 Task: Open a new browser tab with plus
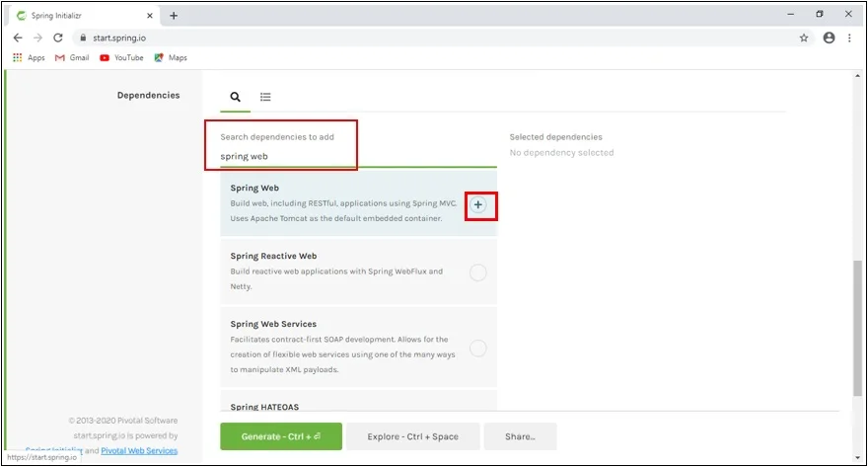tap(174, 16)
